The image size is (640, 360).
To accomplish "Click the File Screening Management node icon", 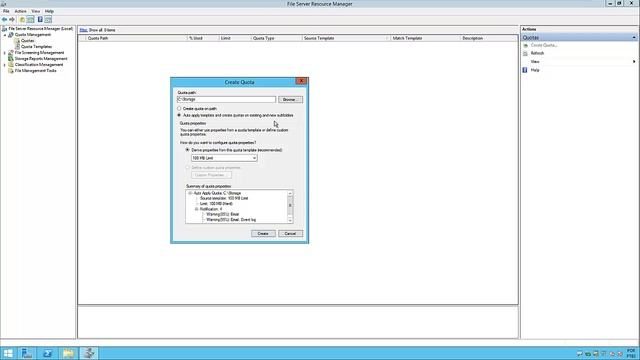I will [x=11, y=53].
